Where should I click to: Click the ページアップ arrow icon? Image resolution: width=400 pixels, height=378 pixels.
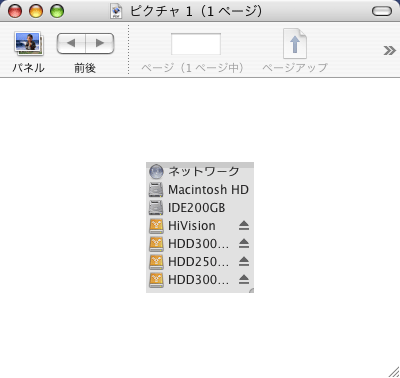click(x=295, y=44)
